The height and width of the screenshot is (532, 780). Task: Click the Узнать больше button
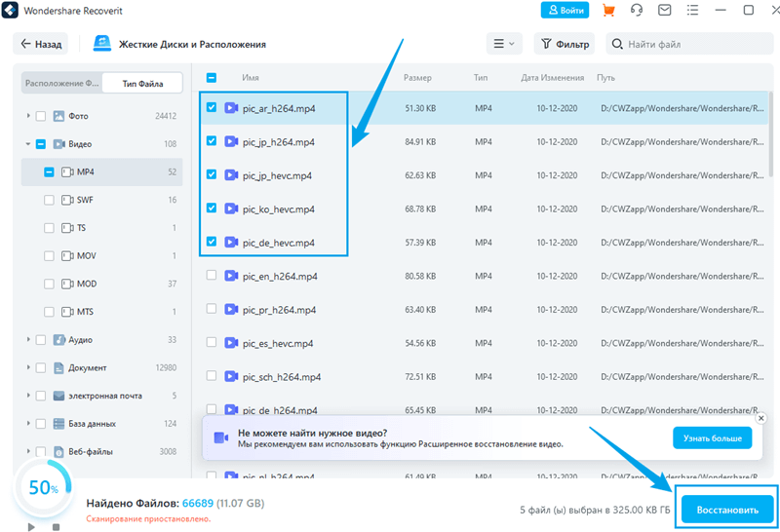pyautogui.click(x=712, y=437)
